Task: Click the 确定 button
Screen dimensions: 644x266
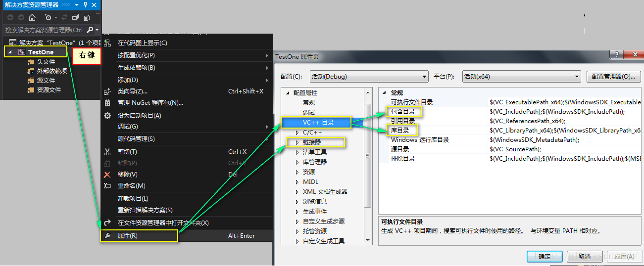Action: pos(545,256)
